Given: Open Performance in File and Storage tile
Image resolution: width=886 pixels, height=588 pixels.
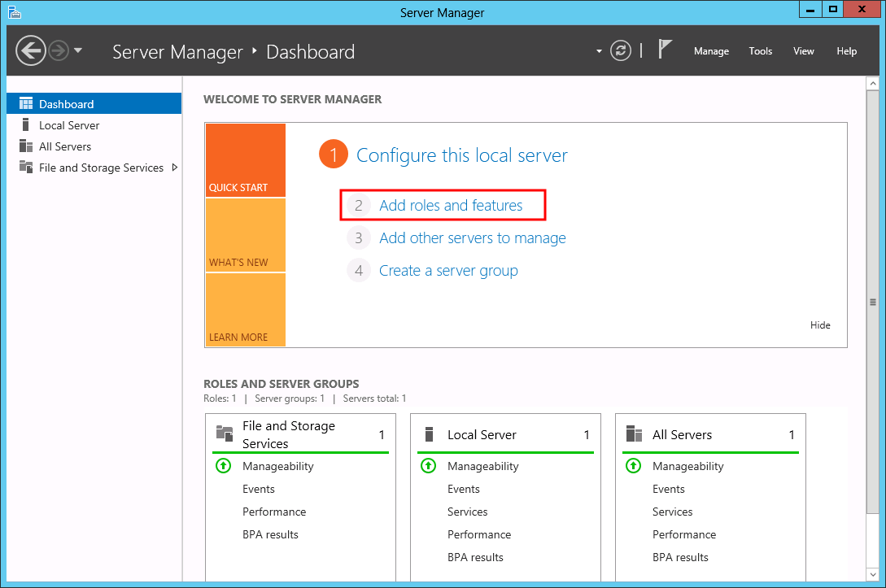Looking at the screenshot, I should (x=274, y=512).
